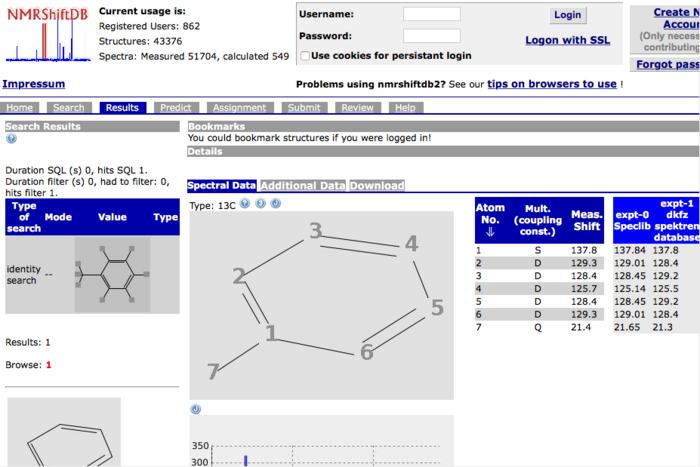The height and width of the screenshot is (467, 700).
Task: Open the Search menu item
Action: pyautogui.click(x=69, y=107)
